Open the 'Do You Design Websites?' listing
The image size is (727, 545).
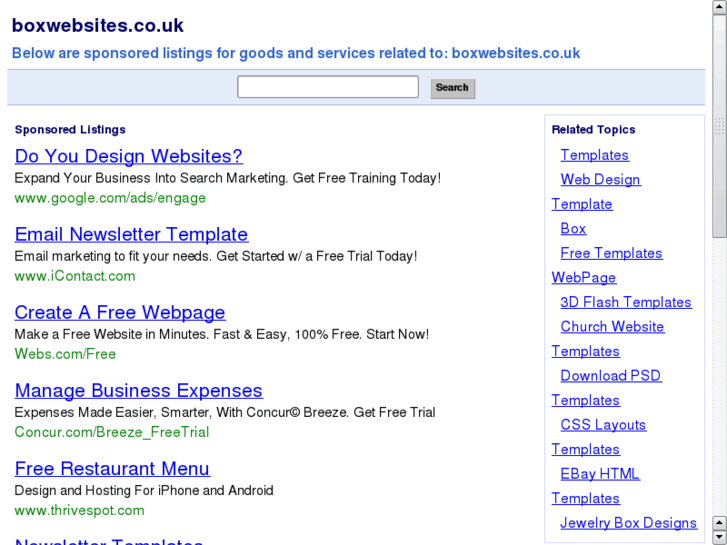[128, 156]
